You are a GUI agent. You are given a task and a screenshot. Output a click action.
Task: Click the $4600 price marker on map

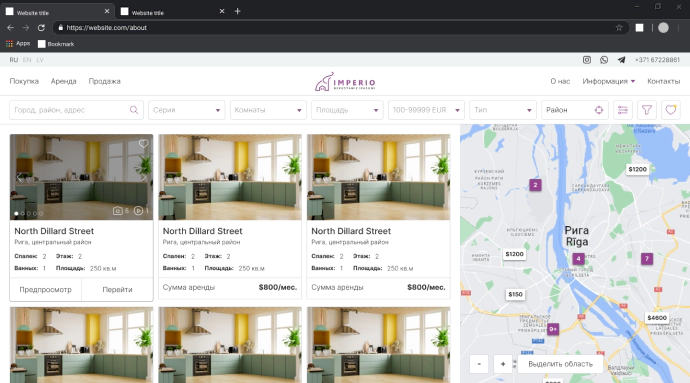[657, 318]
